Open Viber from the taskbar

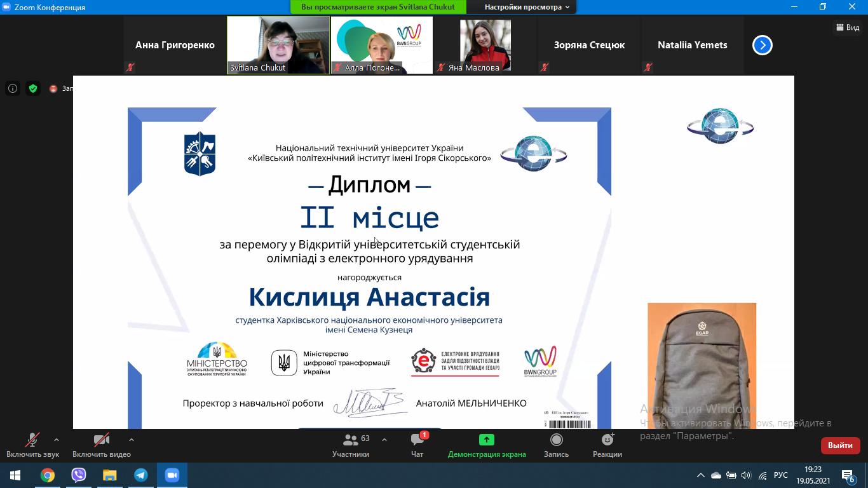coord(79,475)
